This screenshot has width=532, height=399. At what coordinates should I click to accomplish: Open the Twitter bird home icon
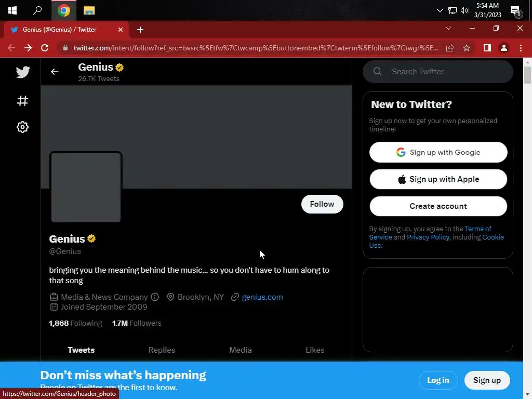coord(23,72)
